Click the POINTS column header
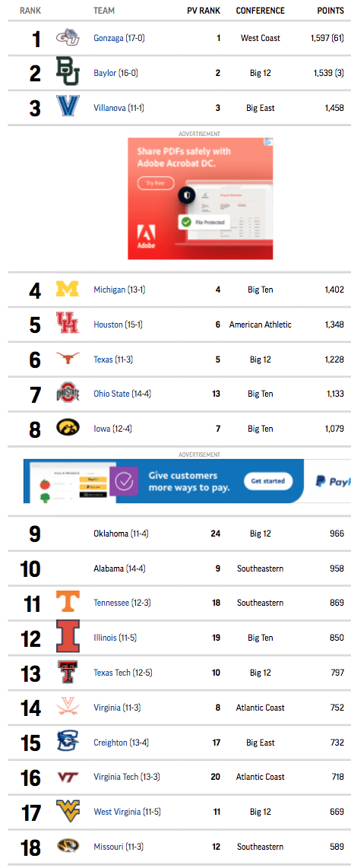This screenshot has height=868, width=351. 331,11
